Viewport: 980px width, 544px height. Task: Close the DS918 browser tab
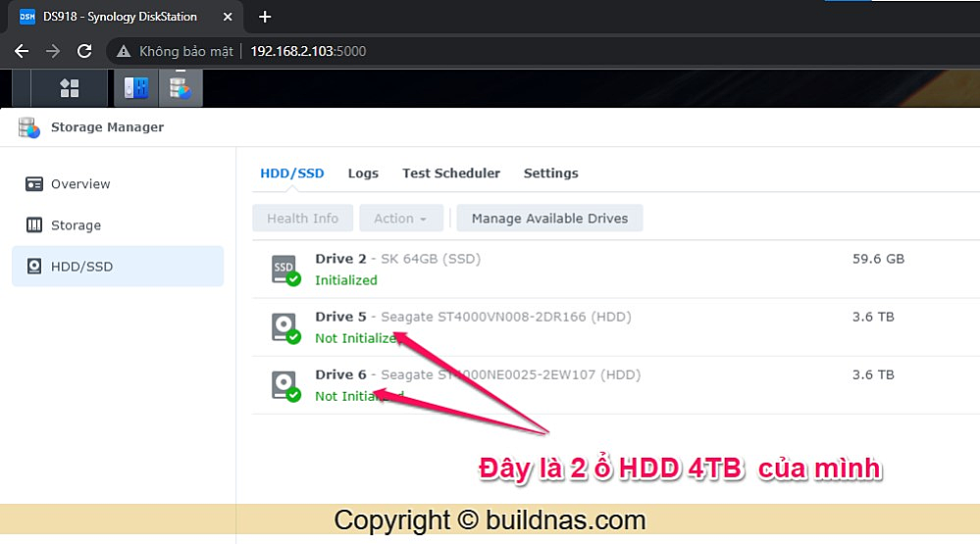(x=228, y=17)
